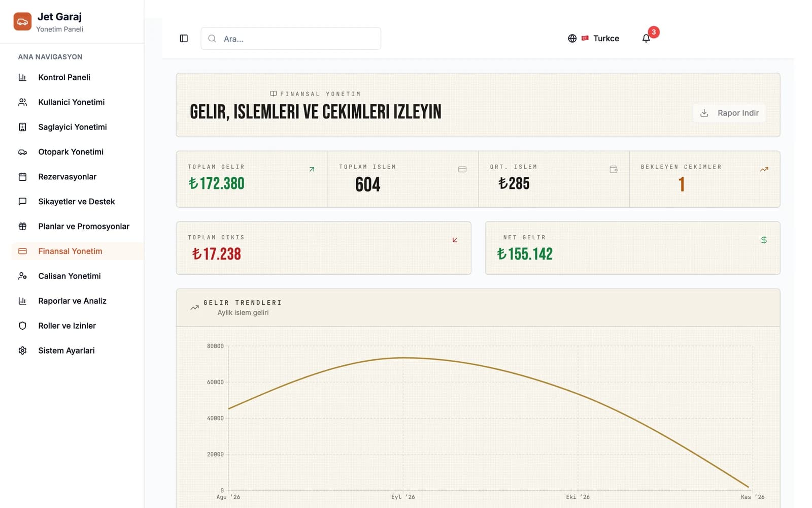Toggle the sidebar panel icon
Image resolution: width=812 pixels, height=508 pixels.
[184, 39]
